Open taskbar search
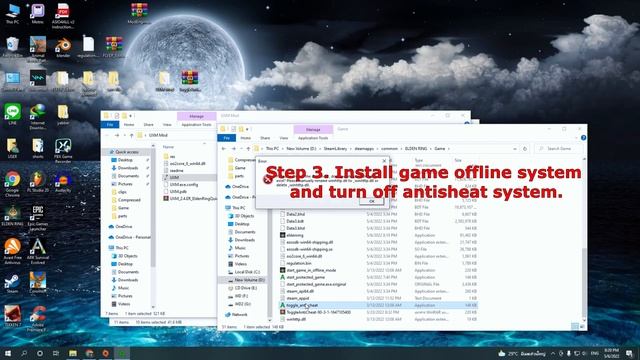The height and width of the screenshot is (360, 640). coord(24,353)
